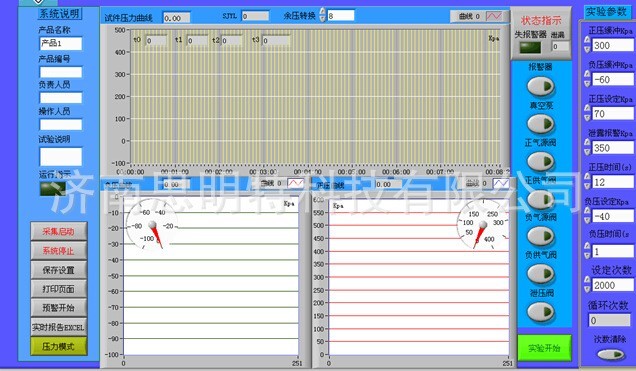The image size is (636, 371).
Task: Click the 产品名称 input field containing 产品1
Action: [x=61, y=43]
